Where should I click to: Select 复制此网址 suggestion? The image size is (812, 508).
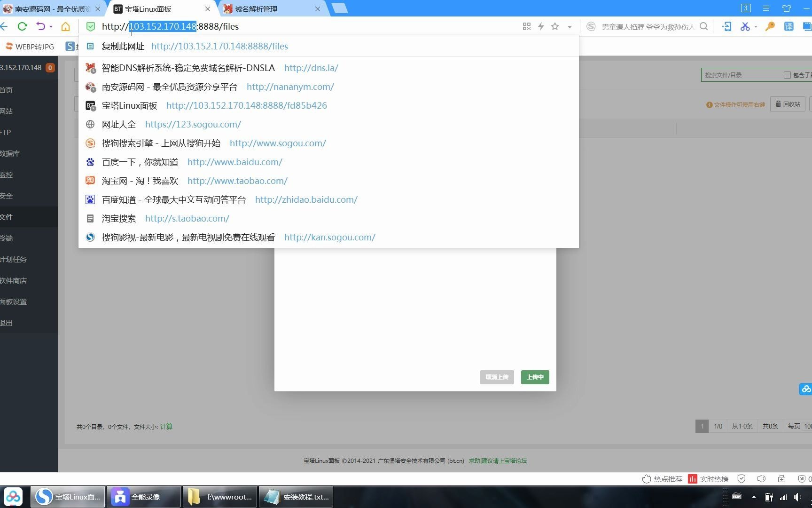pyautogui.click(x=328, y=46)
